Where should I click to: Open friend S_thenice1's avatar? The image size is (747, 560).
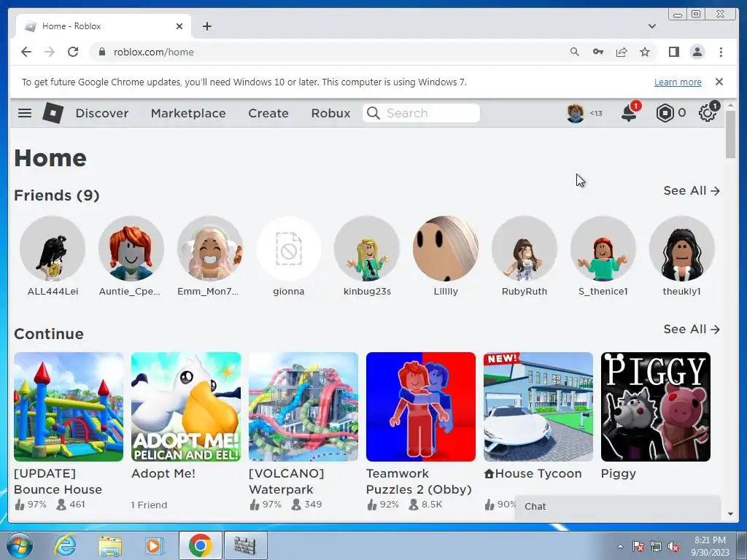tap(603, 249)
